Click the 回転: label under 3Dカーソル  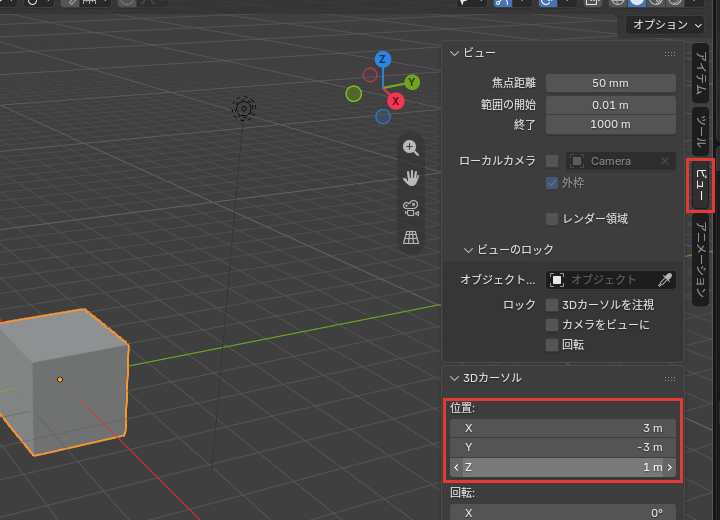[x=462, y=493]
